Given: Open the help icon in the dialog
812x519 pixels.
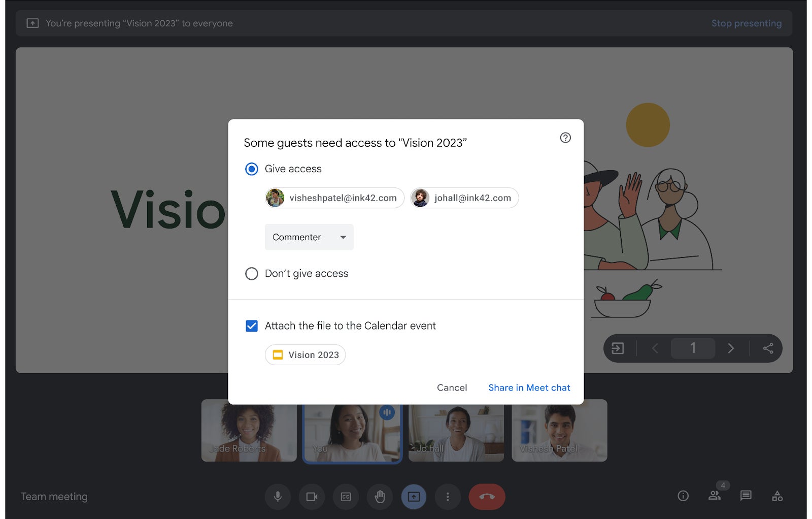Looking at the screenshot, I should [565, 138].
